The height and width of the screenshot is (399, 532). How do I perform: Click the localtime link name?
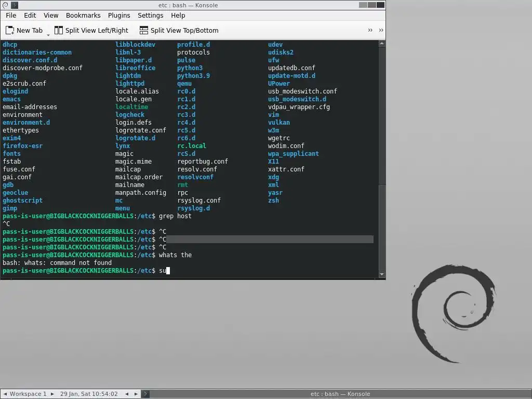tap(131, 107)
